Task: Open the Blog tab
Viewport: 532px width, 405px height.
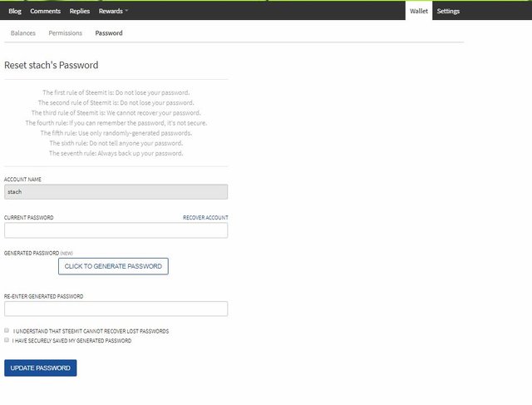Action: pyautogui.click(x=15, y=11)
